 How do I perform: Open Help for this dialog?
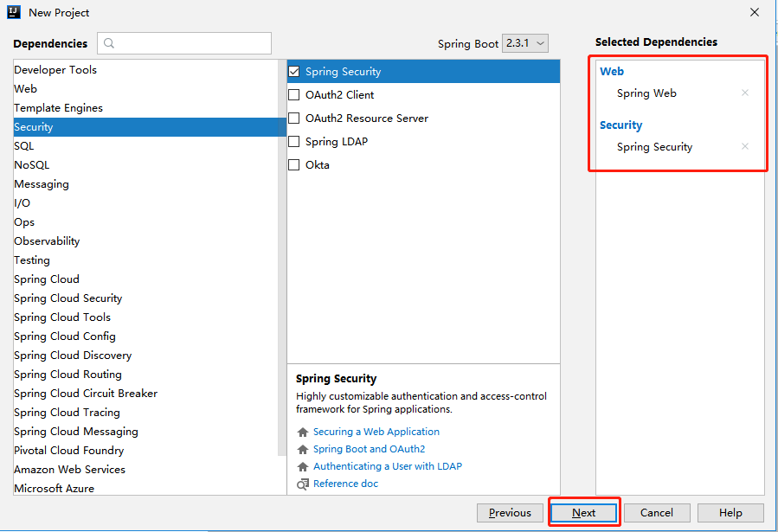(730, 513)
